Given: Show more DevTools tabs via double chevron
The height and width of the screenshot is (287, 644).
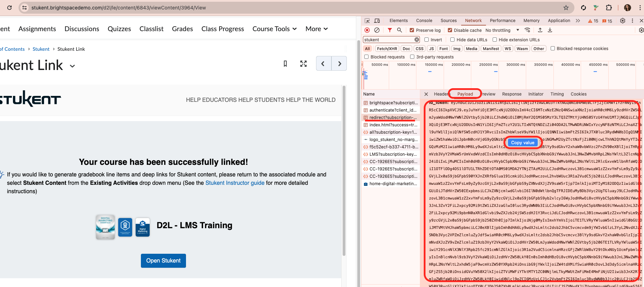Looking at the screenshot, I should (578, 21).
